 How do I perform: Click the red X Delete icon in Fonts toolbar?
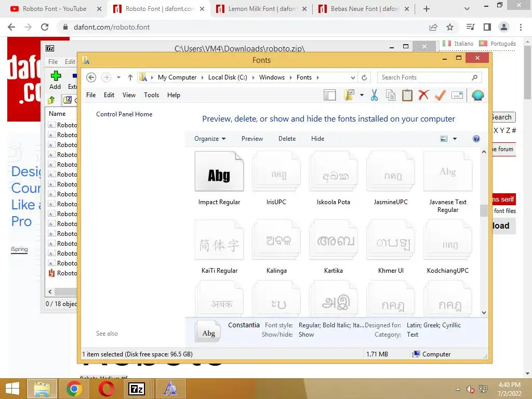pyautogui.click(x=423, y=95)
